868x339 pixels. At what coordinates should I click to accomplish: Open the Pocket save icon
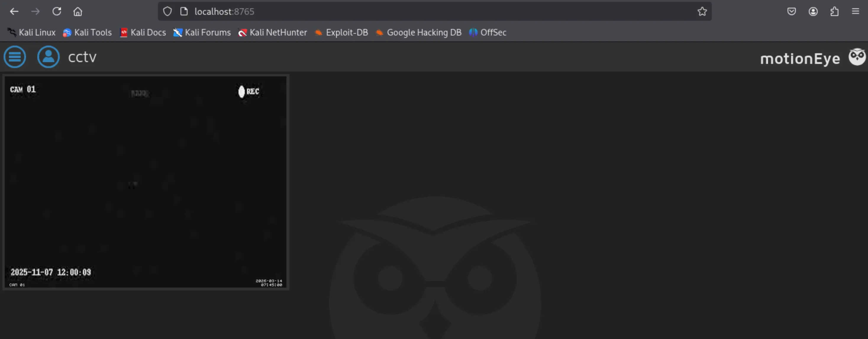click(x=791, y=12)
